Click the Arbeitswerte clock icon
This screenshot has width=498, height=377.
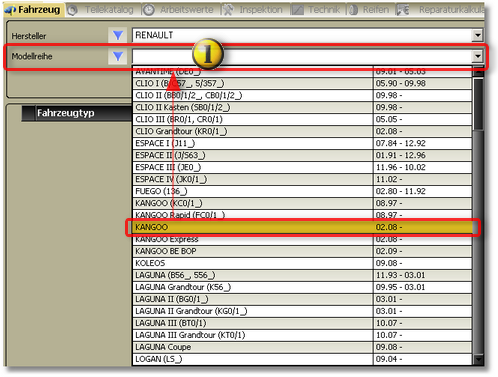(149, 10)
